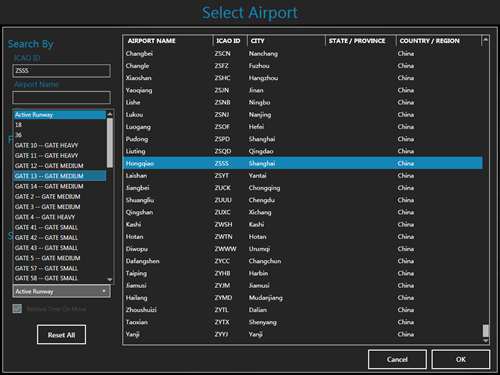Pick GATE 12 -- GATE MEDIUM
Image resolution: width=500 pixels, height=375 pixels.
click(60, 166)
